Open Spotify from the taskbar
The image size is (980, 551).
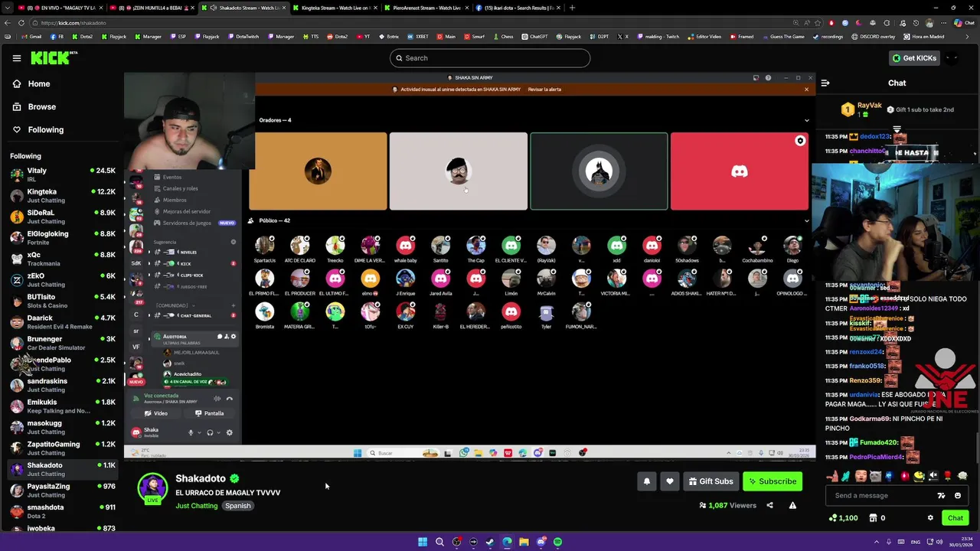pyautogui.click(x=557, y=542)
